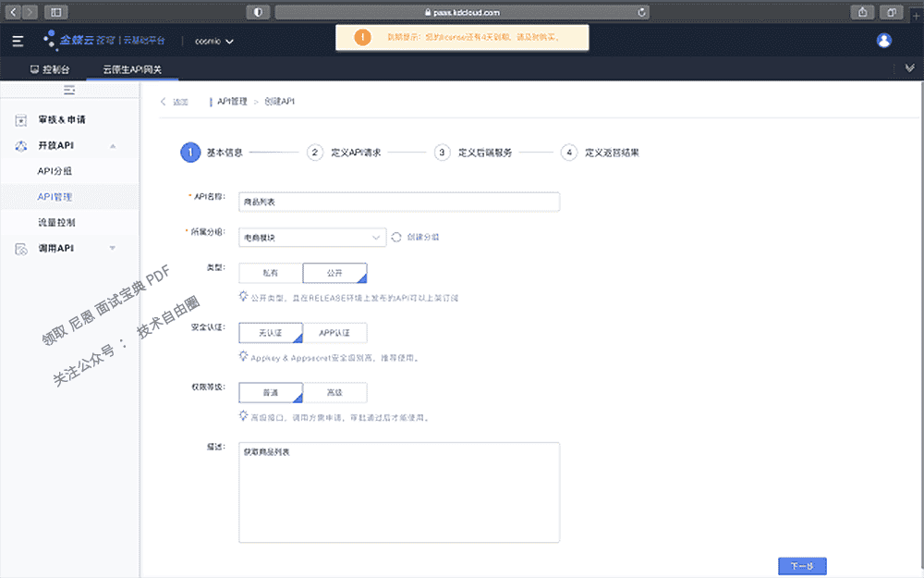Switch permission level to 高级

(x=334, y=392)
